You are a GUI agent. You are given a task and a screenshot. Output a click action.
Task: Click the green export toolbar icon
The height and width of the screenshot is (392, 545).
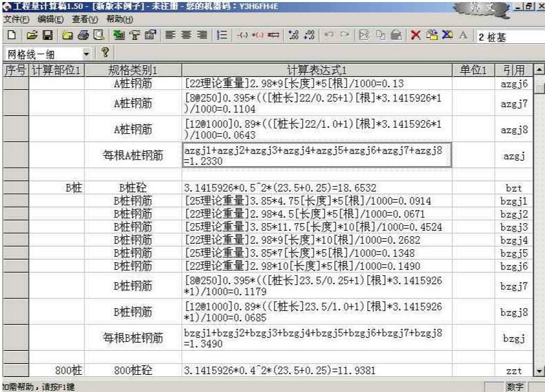119,35
